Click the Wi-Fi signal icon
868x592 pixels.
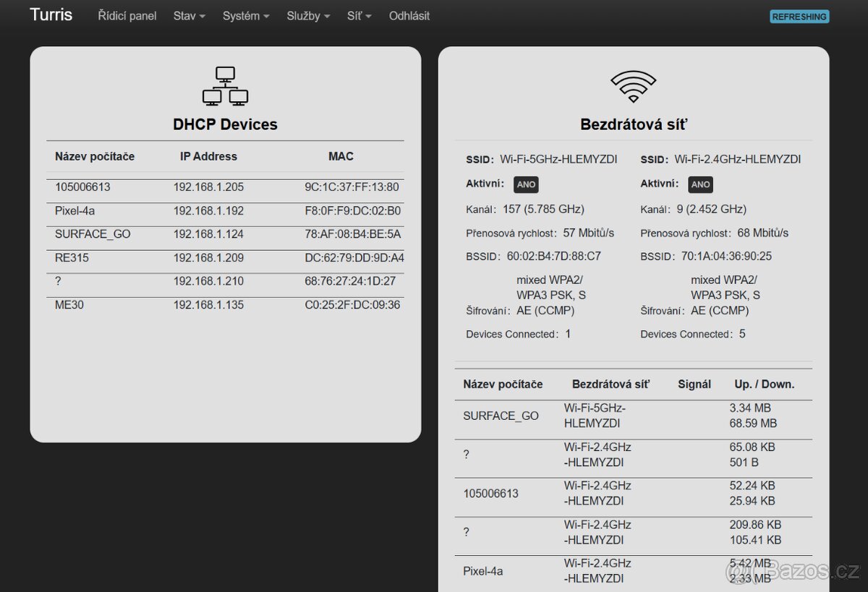coord(633,87)
